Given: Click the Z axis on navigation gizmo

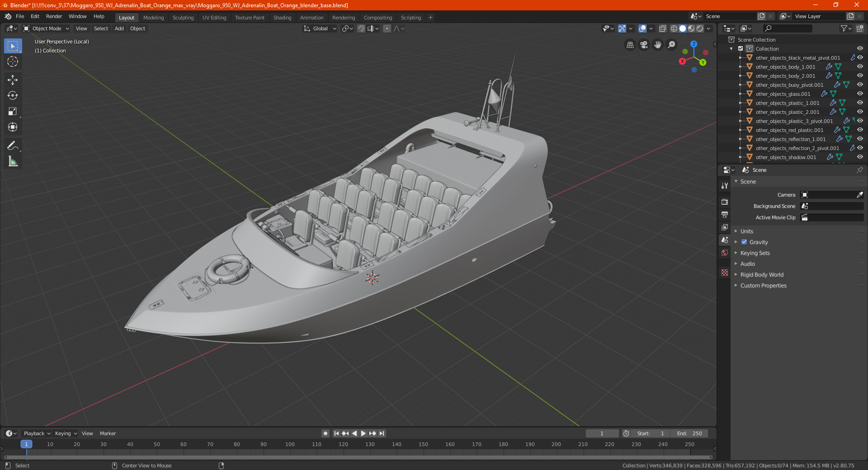Looking at the screenshot, I should (x=693, y=44).
